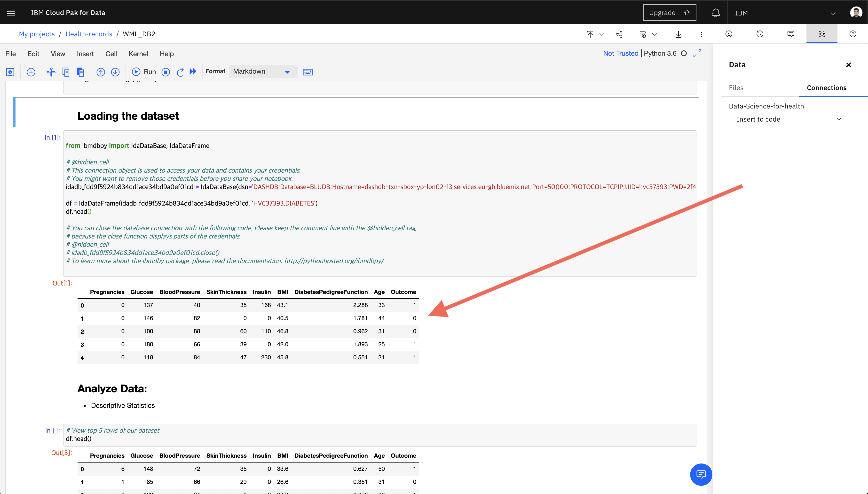868x494 pixels.
Task: Toggle the find data panel icon
Action: click(x=821, y=34)
